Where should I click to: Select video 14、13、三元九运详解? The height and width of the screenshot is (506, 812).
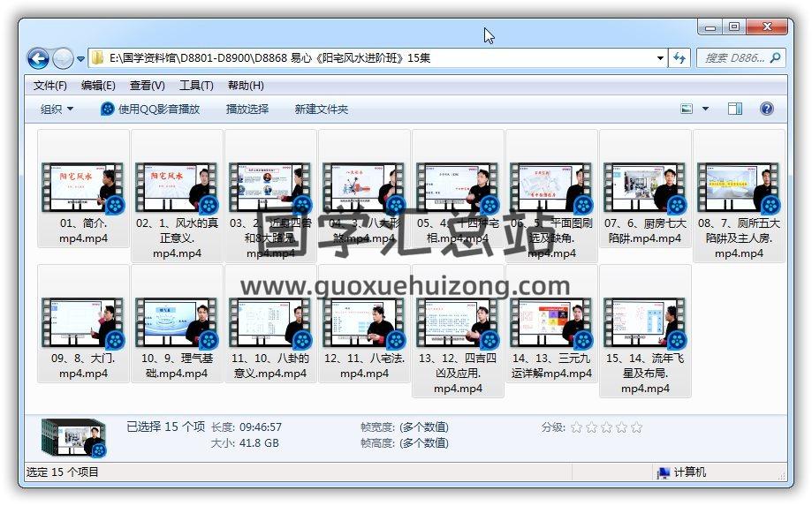click(x=551, y=324)
